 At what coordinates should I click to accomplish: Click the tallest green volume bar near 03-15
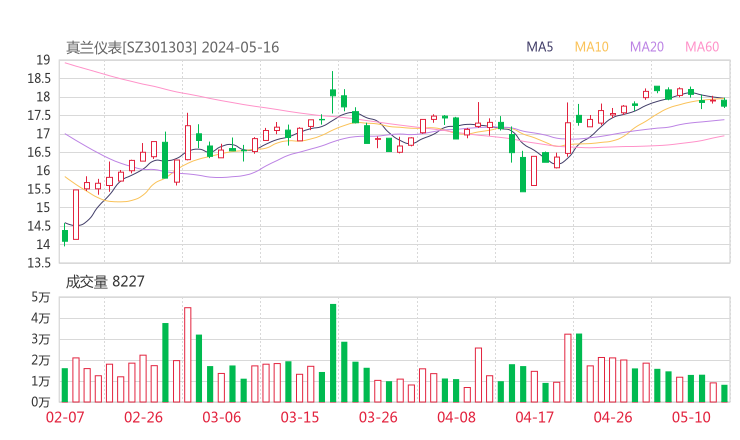coord(333,353)
